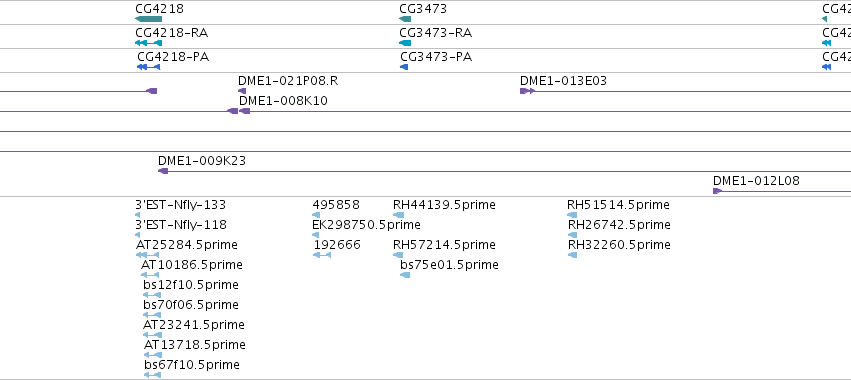Screen dimensions: 851x380
Task: Select the DME1-013E03 clone arrow marker
Action: tap(527, 91)
